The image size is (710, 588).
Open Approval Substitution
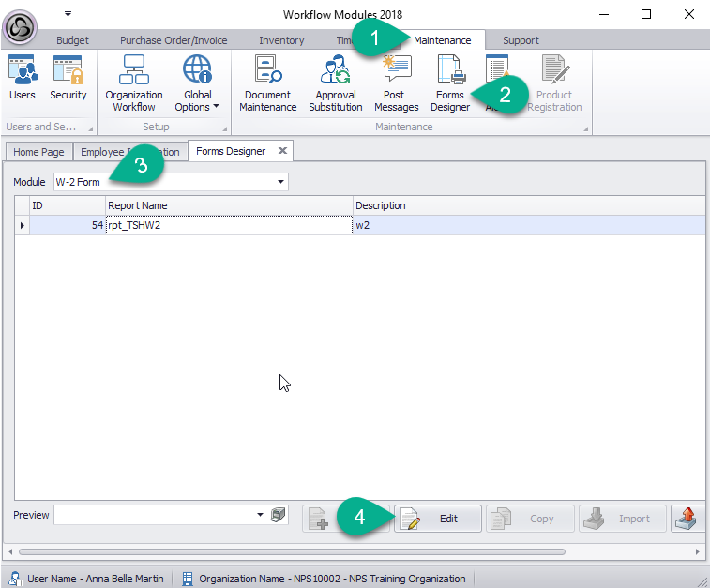coord(336,83)
